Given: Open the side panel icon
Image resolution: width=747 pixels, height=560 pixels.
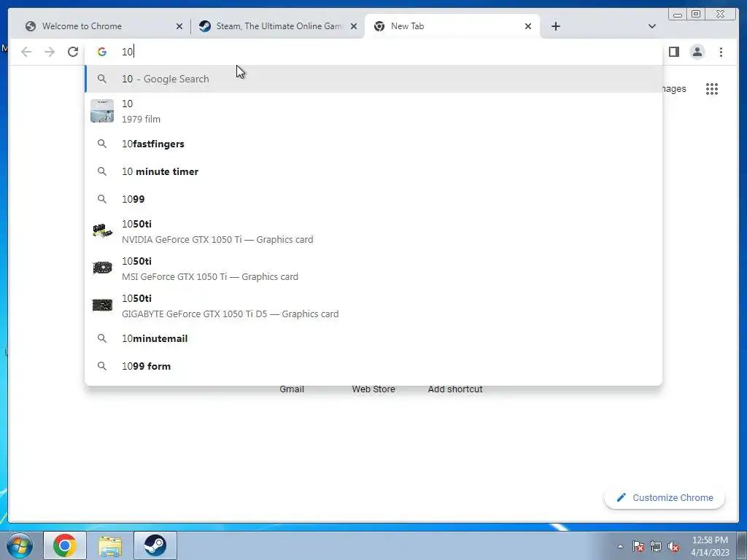Looking at the screenshot, I should pyautogui.click(x=673, y=52).
